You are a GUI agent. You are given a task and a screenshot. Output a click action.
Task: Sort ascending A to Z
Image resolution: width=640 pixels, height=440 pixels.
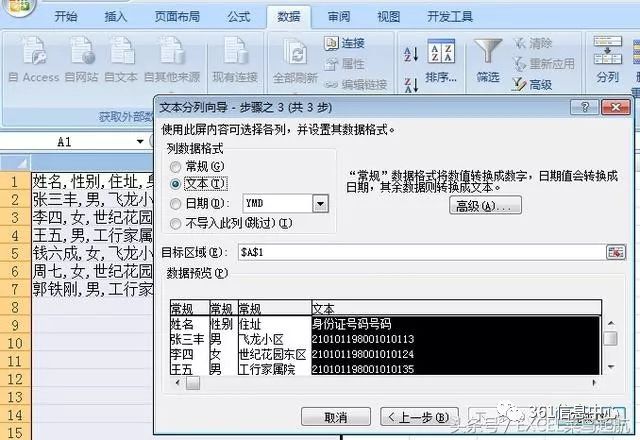coord(411,53)
